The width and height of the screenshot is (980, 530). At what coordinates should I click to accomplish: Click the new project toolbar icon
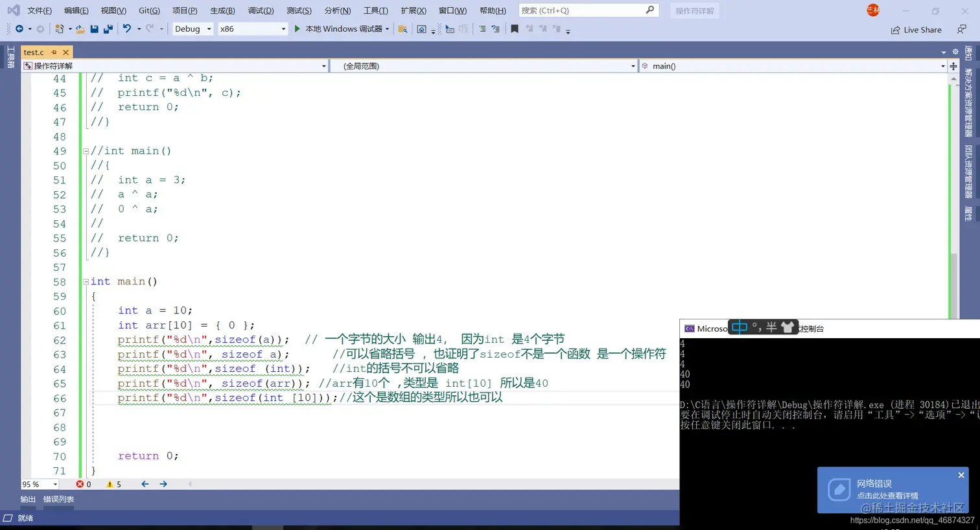59,29
